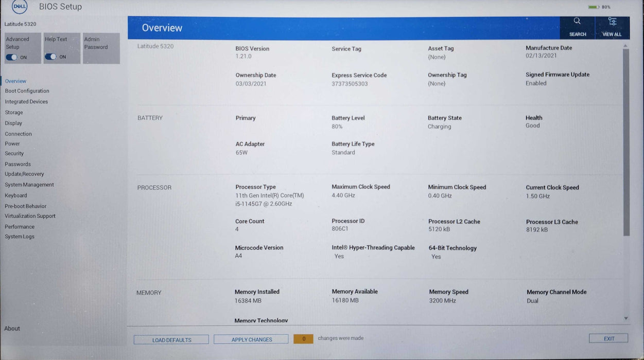Open Boot Configuration section
Screen dimensions: 644x360
pyautogui.click(x=27, y=91)
